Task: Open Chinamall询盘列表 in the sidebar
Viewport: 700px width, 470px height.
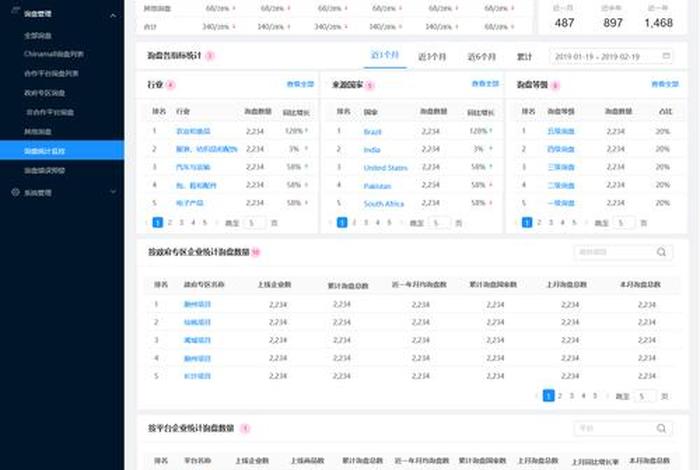Action: point(54,54)
